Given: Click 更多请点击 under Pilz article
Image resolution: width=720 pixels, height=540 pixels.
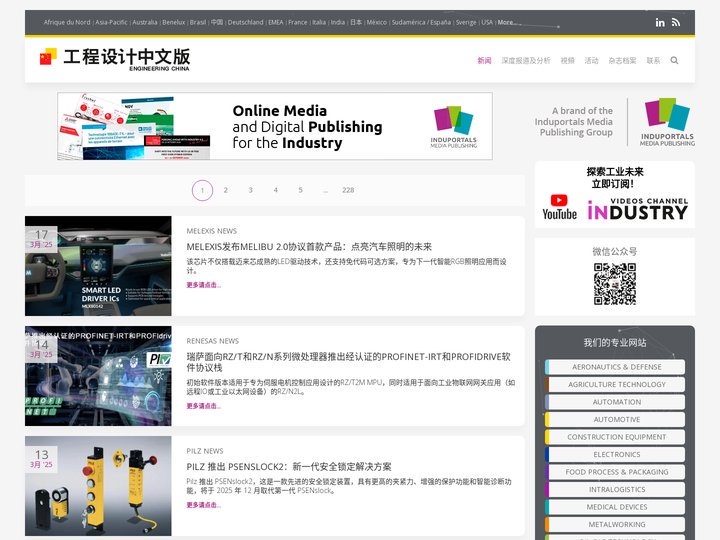Looking at the screenshot, I should [x=203, y=505].
